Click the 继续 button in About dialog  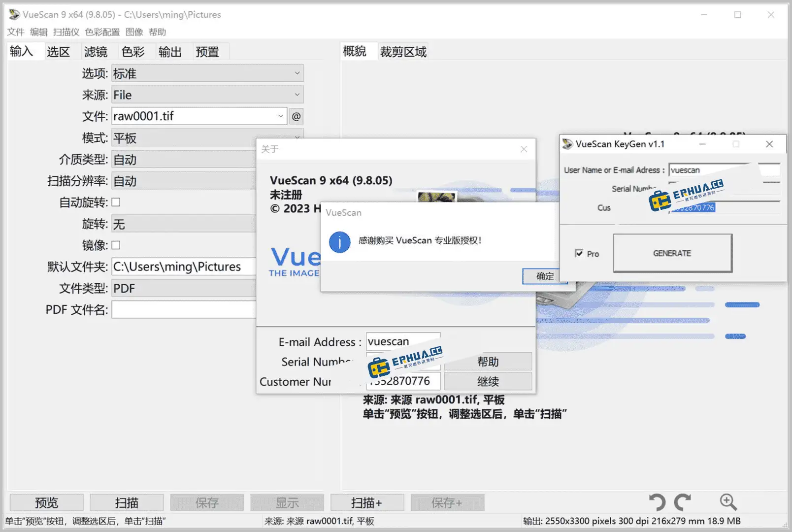click(x=488, y=381)
